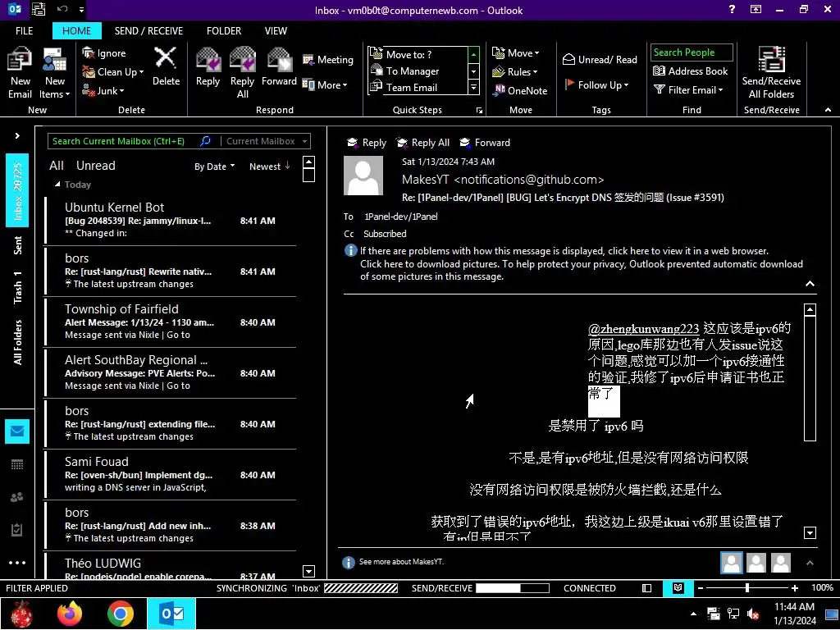Reply with a Meeting
The image size is (840, 630).
click(328, 59)
